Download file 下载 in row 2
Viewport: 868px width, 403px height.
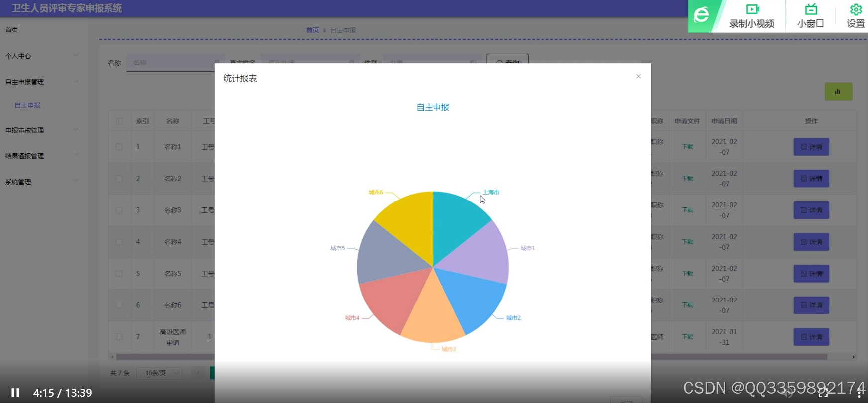(687, 179)
